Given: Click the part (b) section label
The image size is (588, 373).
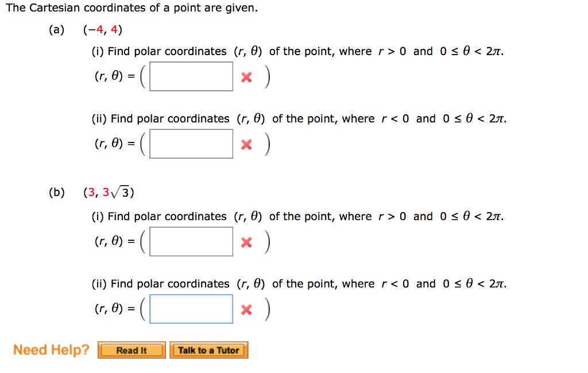Looking at the screenshot, I should click(56, 193).
